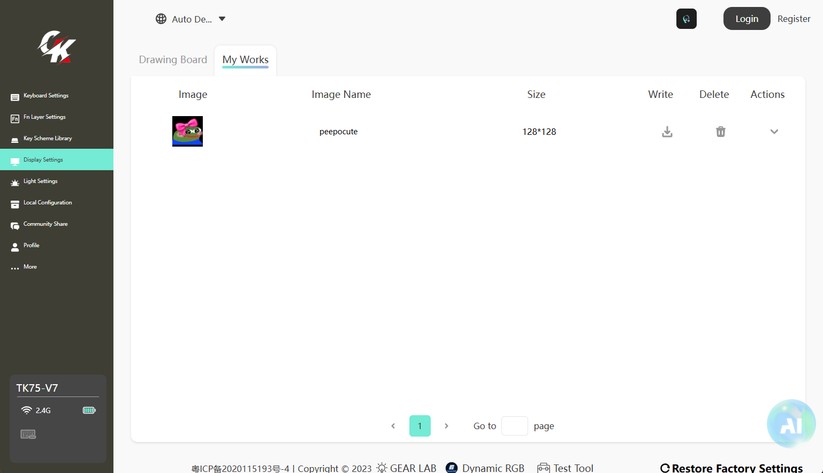Image resolution: width=823 pixels, height=473 pixels.
Task: Click the Login button
Action: click(746, 18)
